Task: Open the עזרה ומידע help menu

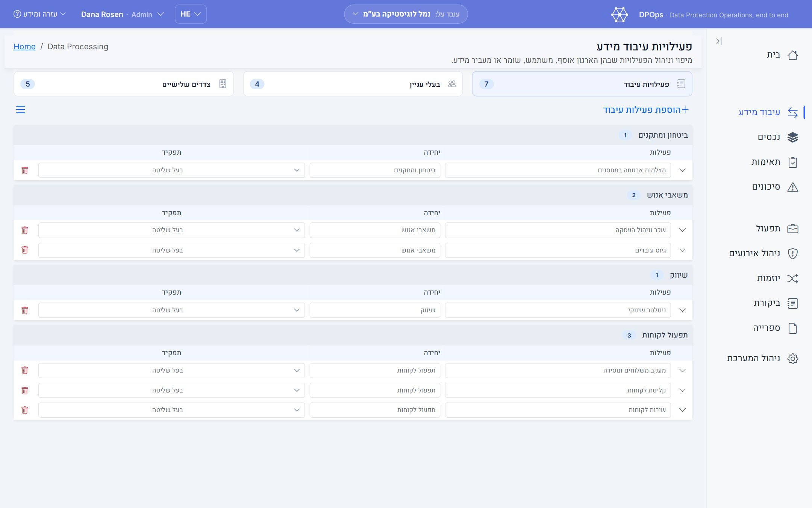Action: (x=39, y=14)
